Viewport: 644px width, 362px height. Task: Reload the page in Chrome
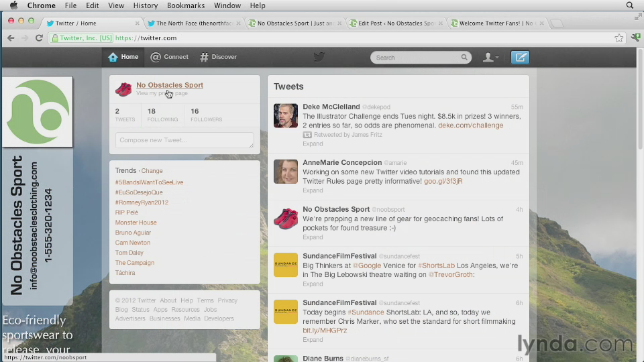(x=39, y=38)
